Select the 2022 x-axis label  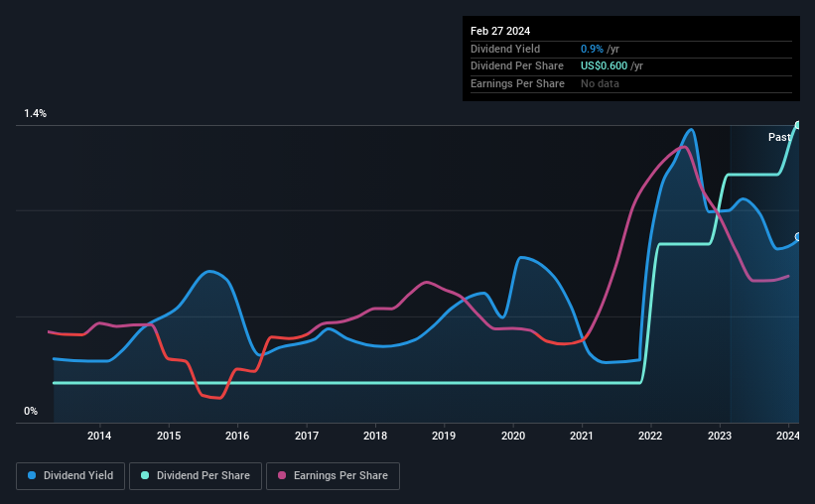(650, 436)
